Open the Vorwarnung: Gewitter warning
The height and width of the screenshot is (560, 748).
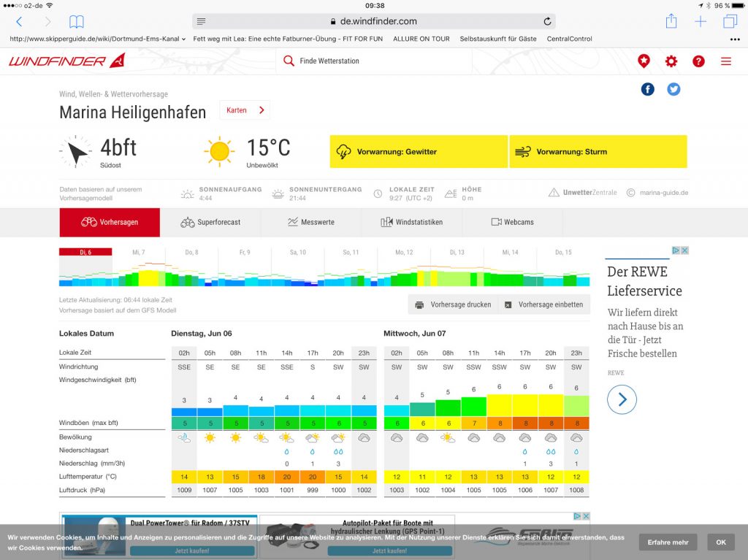click(418, 152)
